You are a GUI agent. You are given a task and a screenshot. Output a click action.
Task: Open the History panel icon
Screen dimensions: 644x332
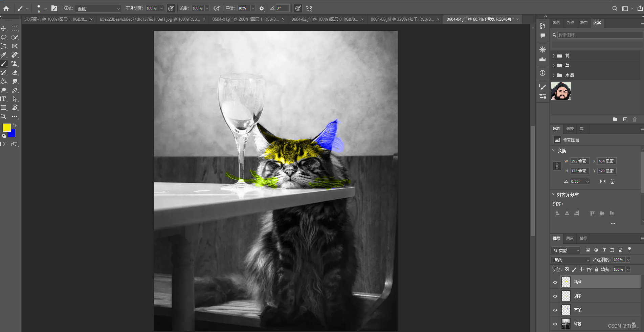tap(542, 26)
